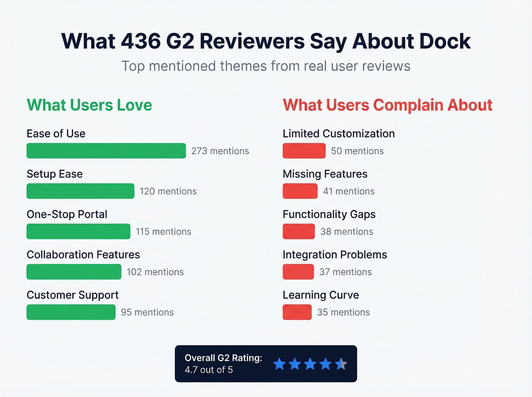Click the One-Stop Portal bar
Image resolution: width=532 pixels, height=397 pixels.
click(x=78, y=231)
